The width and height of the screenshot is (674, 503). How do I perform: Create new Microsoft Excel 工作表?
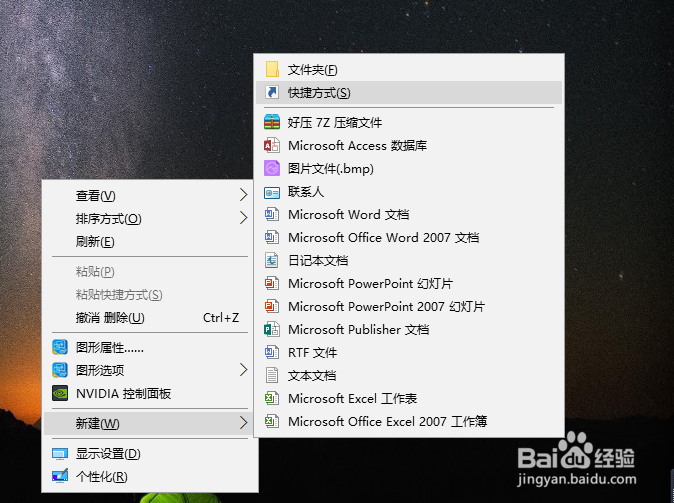409,399
